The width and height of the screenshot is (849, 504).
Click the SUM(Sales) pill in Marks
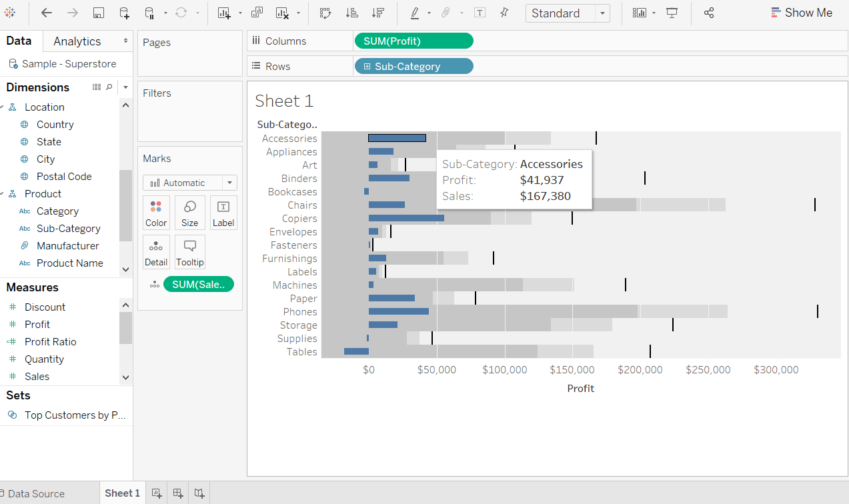click(199, 284)
